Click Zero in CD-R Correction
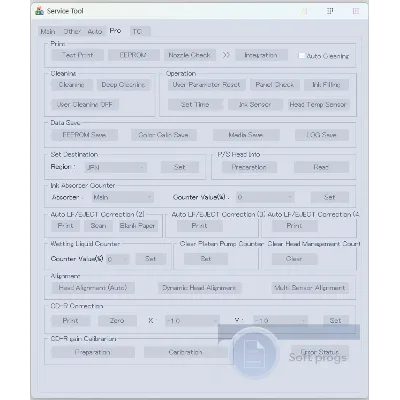Screen dimensions: 400x400 (x=117, y=321)
